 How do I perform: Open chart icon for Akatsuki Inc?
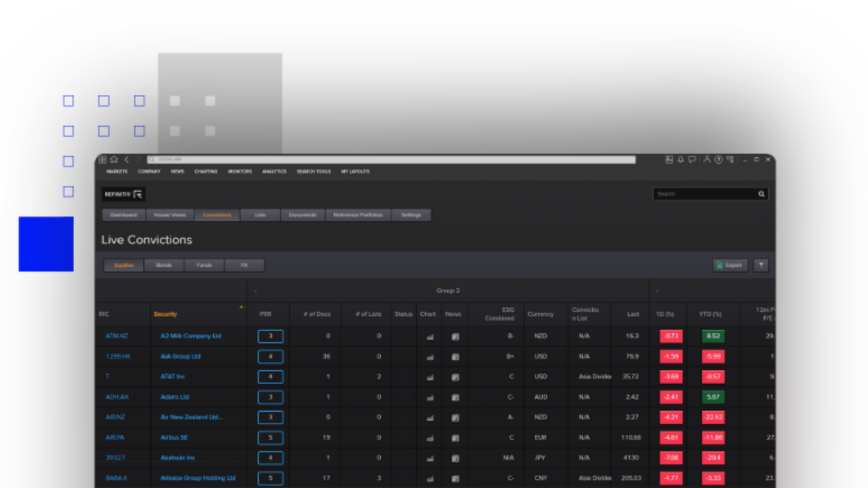click(430, 458)
